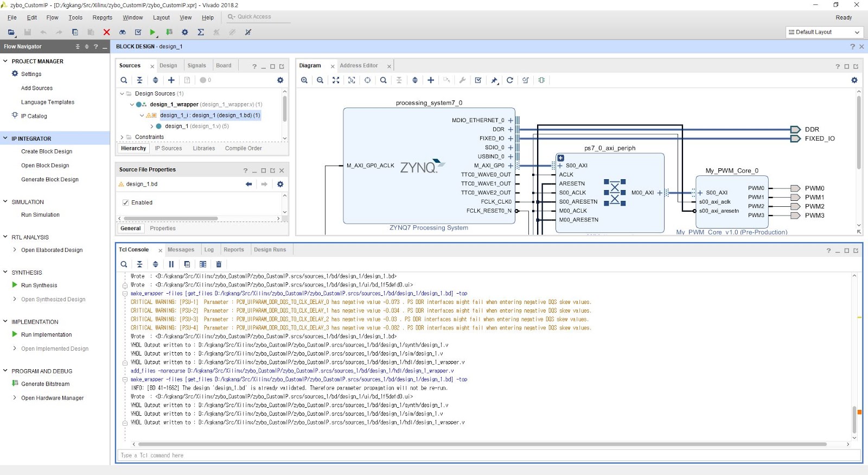This screenshot has width=868, height=475.
Task: Regenerate layout refresh icon in Diagram
Action: (510, 80)
